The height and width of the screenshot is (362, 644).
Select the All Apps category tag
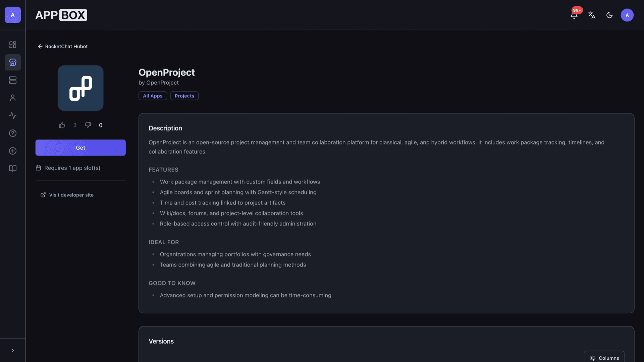click(153, 96)
